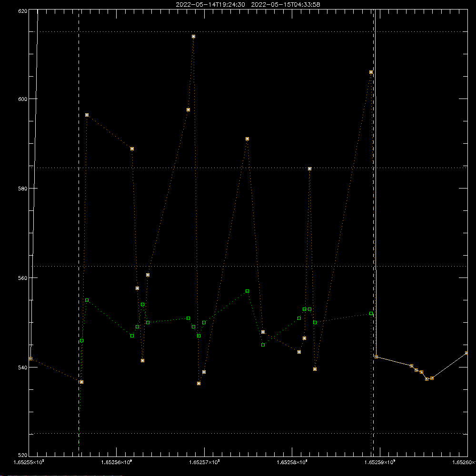Viewport: 476px width, 476px height.
Task: Click the 1.65255×10⁹ x-axis label
Action: 29,462
